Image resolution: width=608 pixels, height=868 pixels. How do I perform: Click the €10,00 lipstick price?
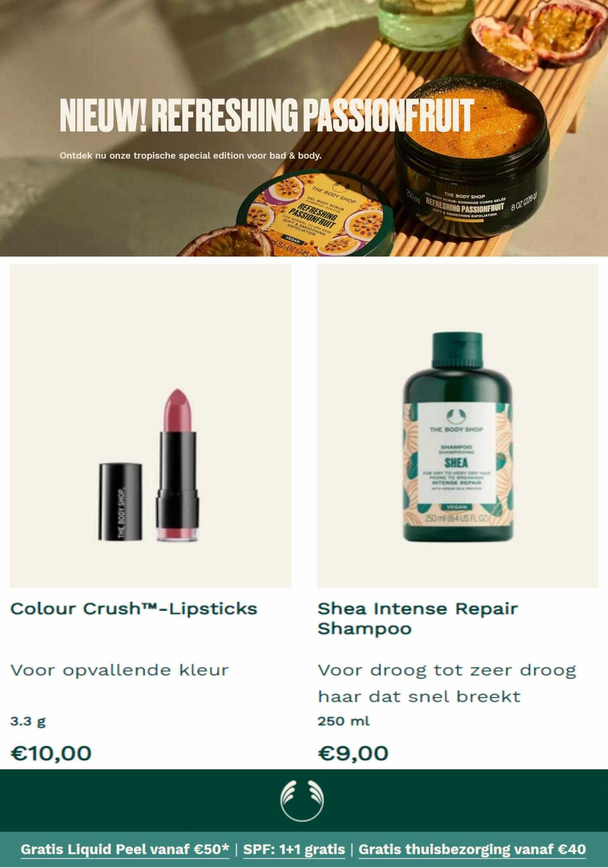tap(51, 753)
